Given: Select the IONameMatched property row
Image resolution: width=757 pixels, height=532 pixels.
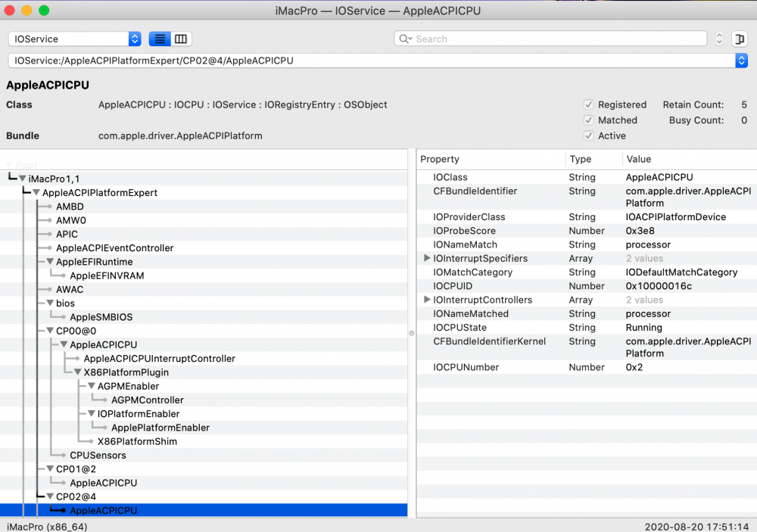Looking at the screenshot, I should point(587,314).
